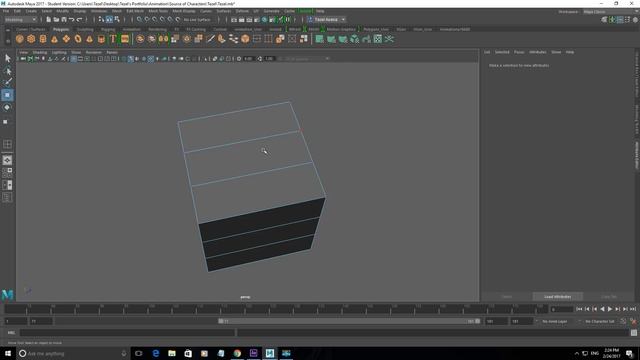Toggle Snap to Grids magnet icon
This screenshot has height=360, width=640.
click(x=140, y=20)
